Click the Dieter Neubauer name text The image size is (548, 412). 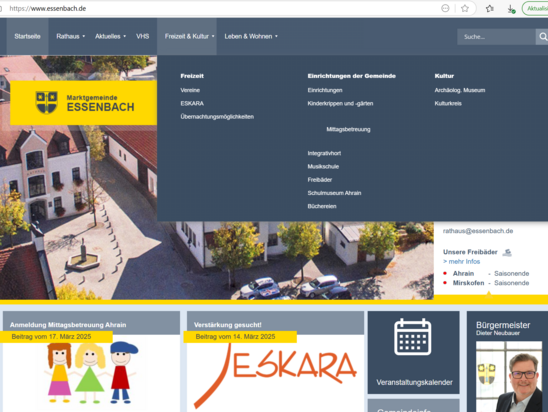pos(498,333)
